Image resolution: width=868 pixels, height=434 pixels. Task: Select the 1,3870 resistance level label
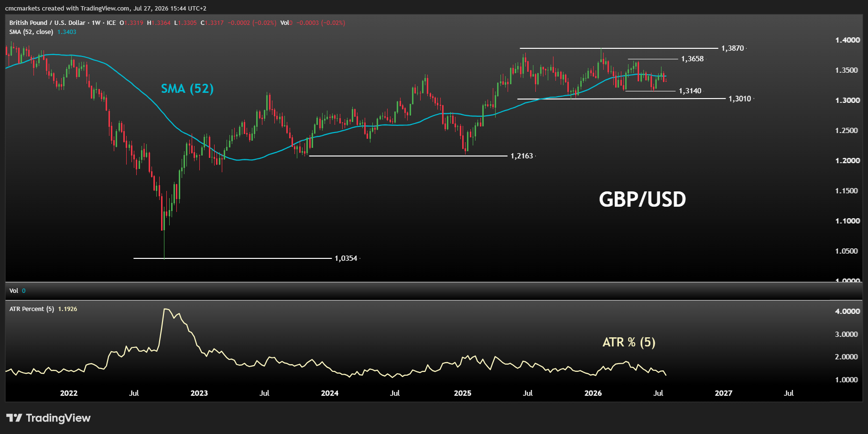point(732,48)
